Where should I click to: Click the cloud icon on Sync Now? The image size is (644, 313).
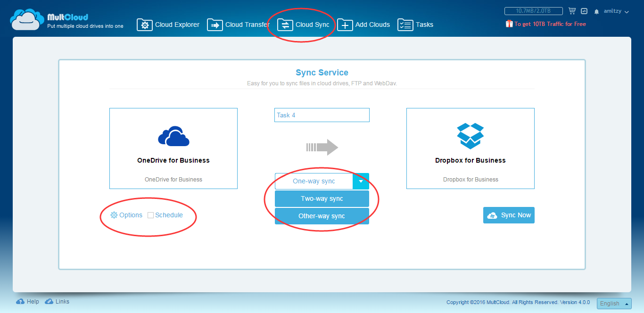pos(492,215)
